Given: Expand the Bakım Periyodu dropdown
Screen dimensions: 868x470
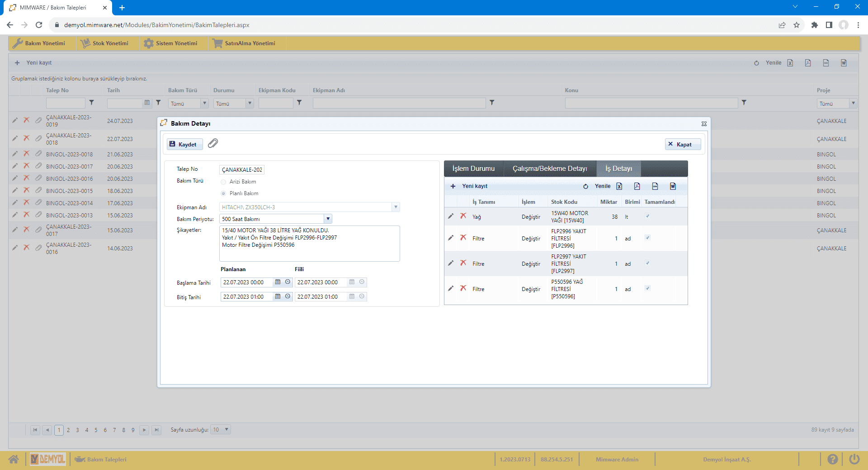Looking at the screenshot, I should [328, 219].
